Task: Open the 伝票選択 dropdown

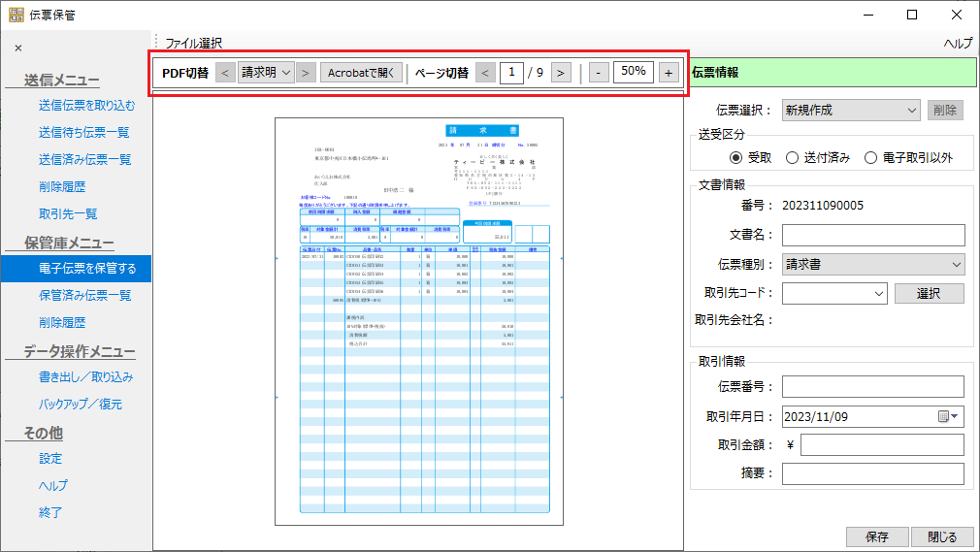Action: click(x=850, y=110)
